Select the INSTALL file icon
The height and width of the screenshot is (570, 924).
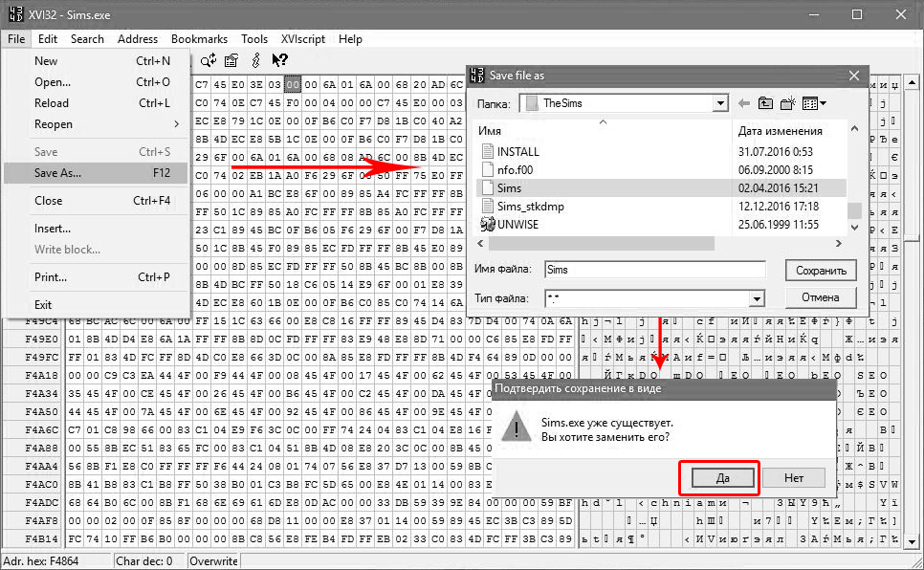487,151
